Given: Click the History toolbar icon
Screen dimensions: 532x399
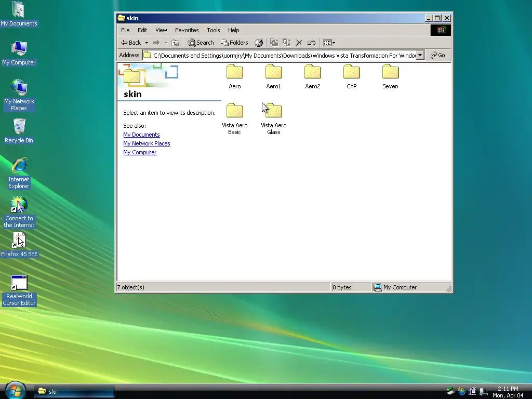Looking at the screenshot, I should coord(259,43).
